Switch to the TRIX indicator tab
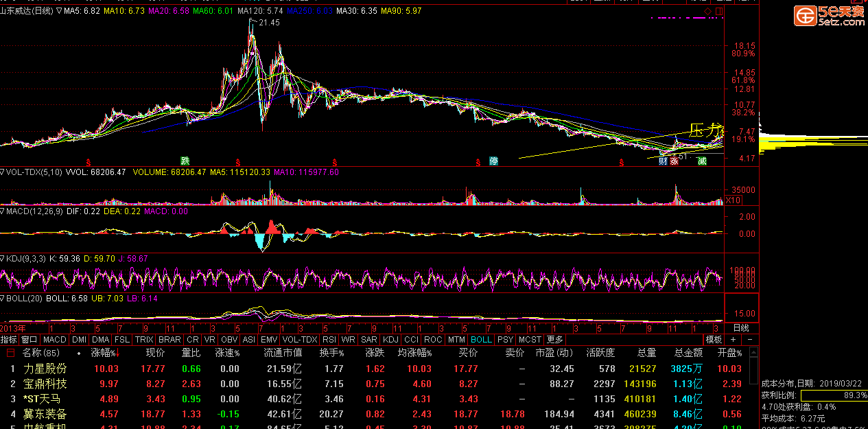Viewport: 868px width, 429px height. coord(144,339)
